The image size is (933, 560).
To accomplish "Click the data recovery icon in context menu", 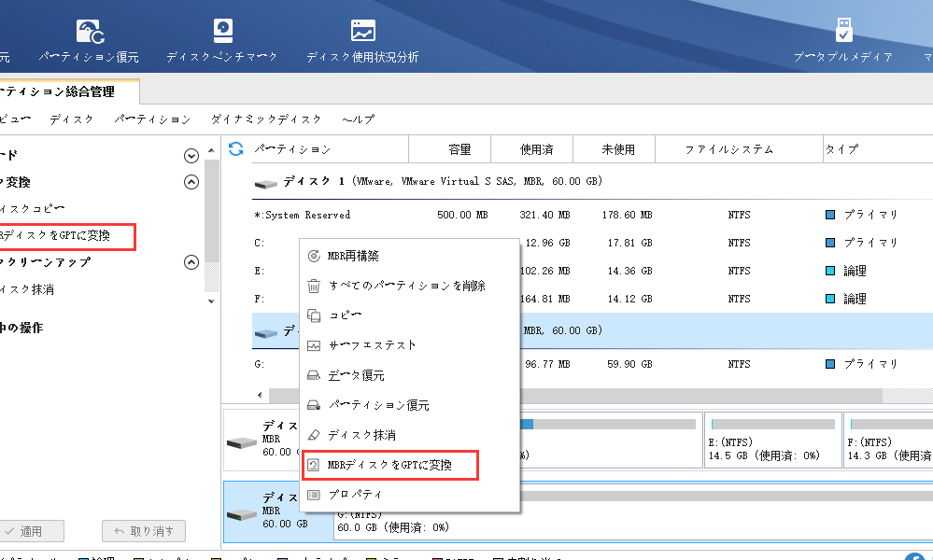I will click(x=314, y=375).
